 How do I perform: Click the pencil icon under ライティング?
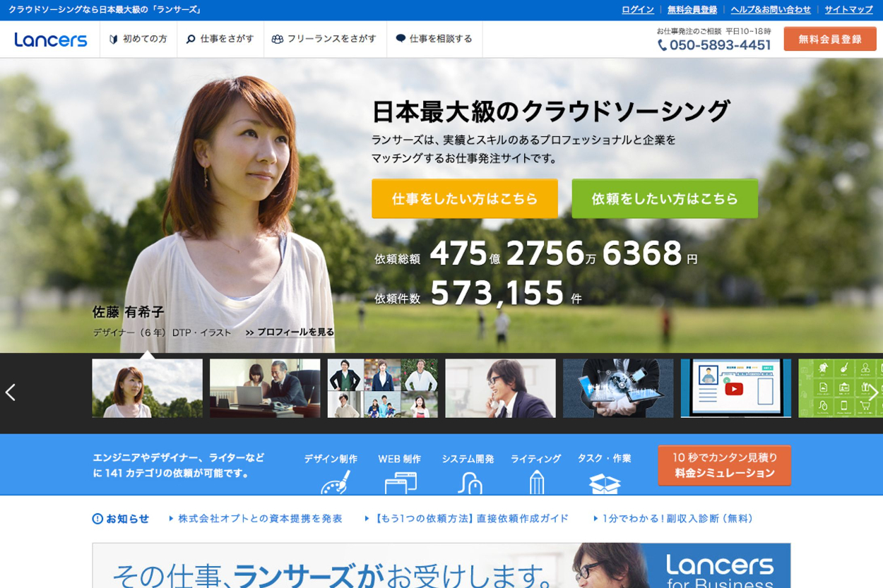click(536, 482)
